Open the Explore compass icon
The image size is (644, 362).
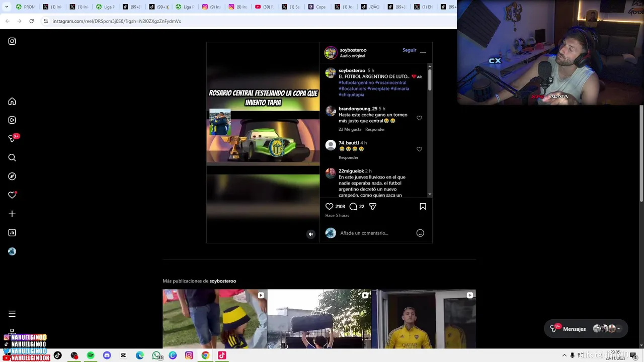(x=12, y=176)
